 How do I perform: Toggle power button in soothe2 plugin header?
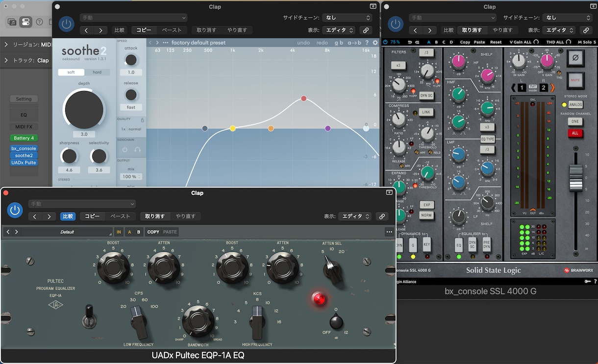66,24
